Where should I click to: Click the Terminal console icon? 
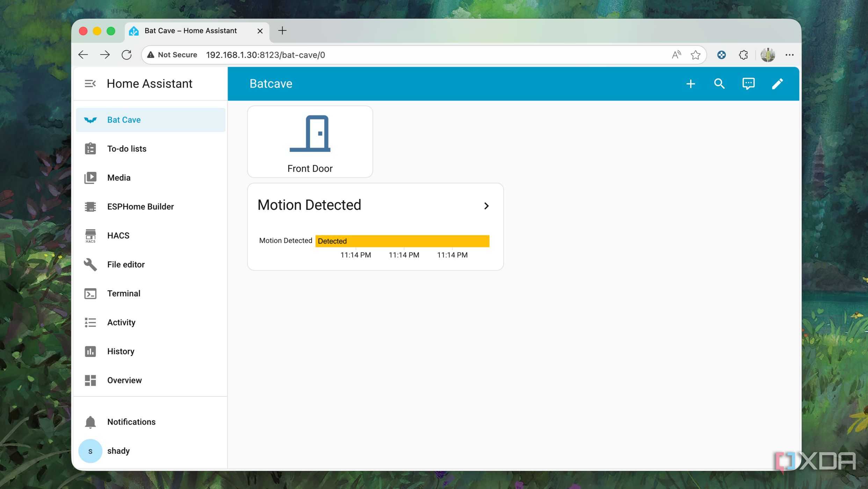click(x=90, y=294)
